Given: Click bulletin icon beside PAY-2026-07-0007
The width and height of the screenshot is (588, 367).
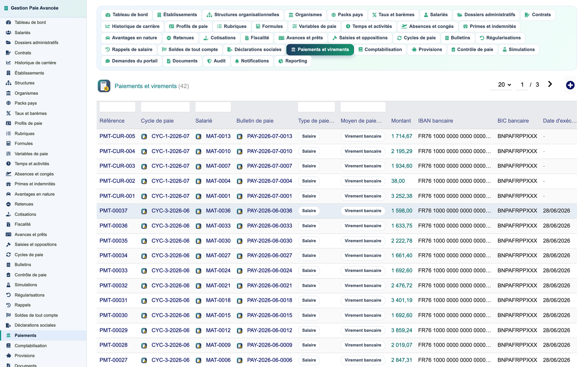Looking at the screenshot, I should pyautogui.click(x=240, y=166).
